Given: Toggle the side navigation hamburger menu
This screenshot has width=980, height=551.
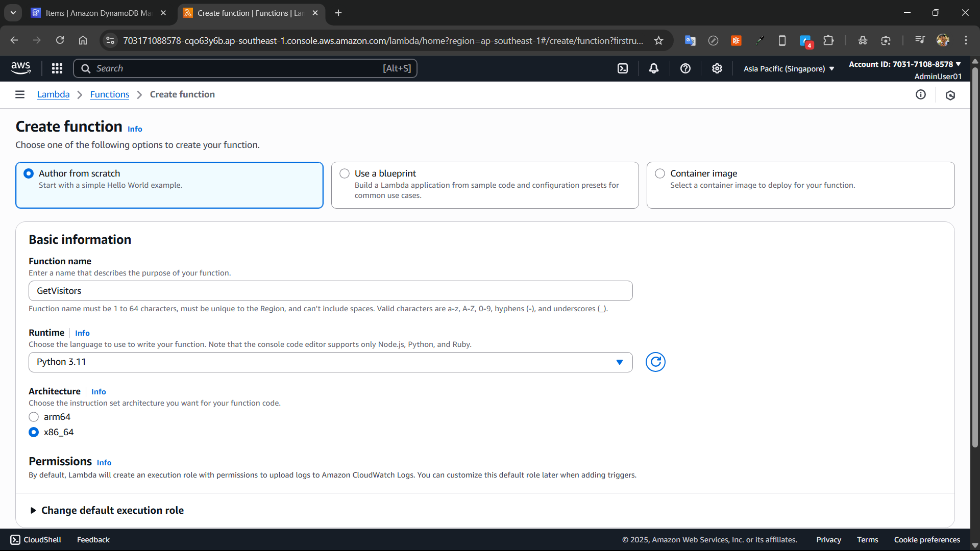Looking at the screenshot, I should click(x=20, y=94).
